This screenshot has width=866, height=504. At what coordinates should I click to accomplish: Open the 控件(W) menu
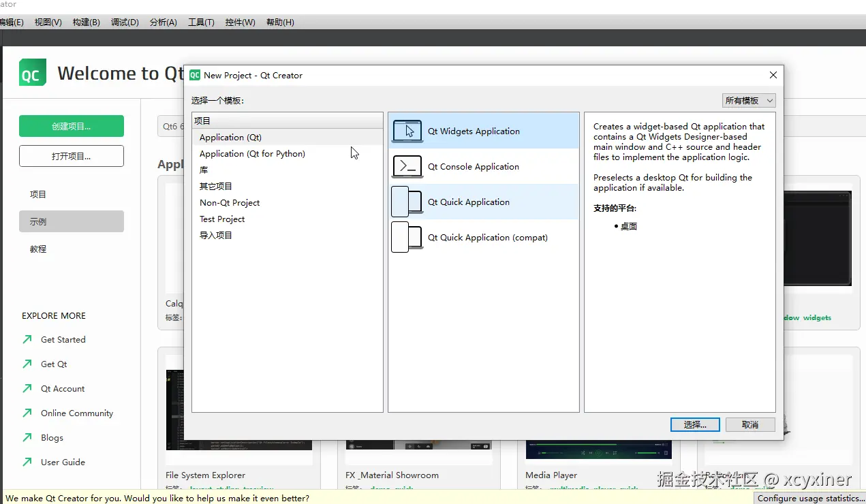click(240, 22)
